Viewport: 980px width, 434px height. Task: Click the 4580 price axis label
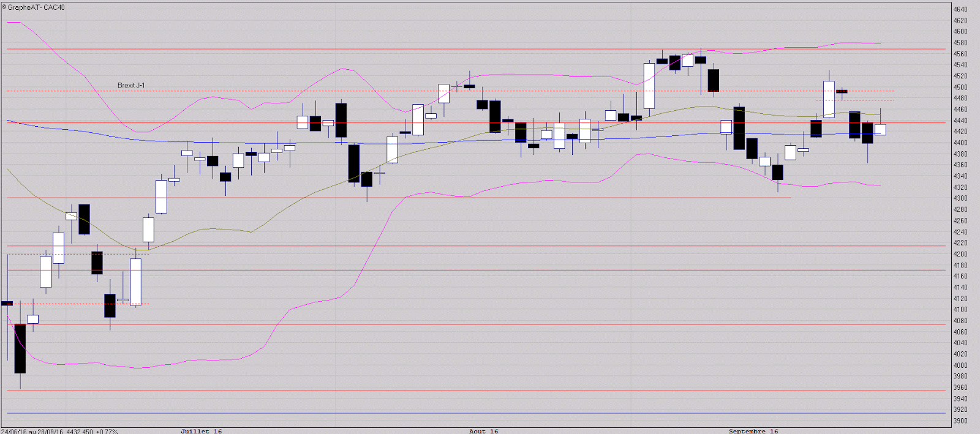[x=960, y=43]
